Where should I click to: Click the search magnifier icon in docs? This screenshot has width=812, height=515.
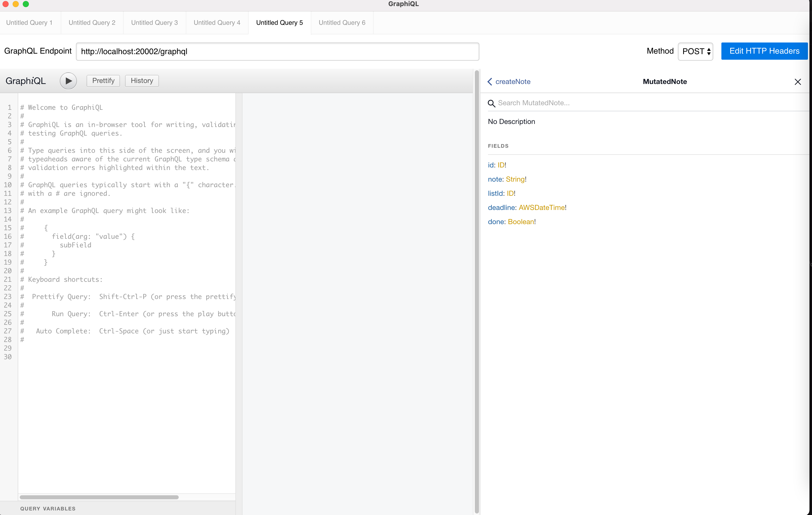491,103
